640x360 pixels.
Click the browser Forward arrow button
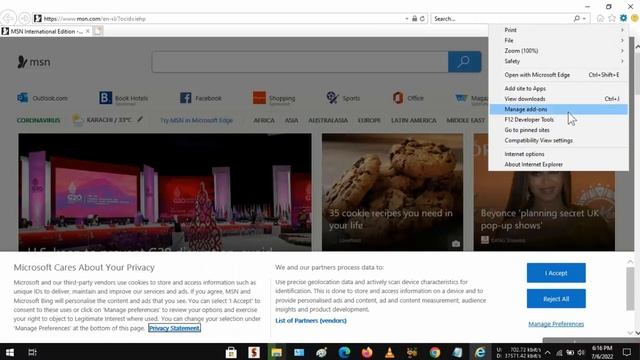[x=24, y=18]
